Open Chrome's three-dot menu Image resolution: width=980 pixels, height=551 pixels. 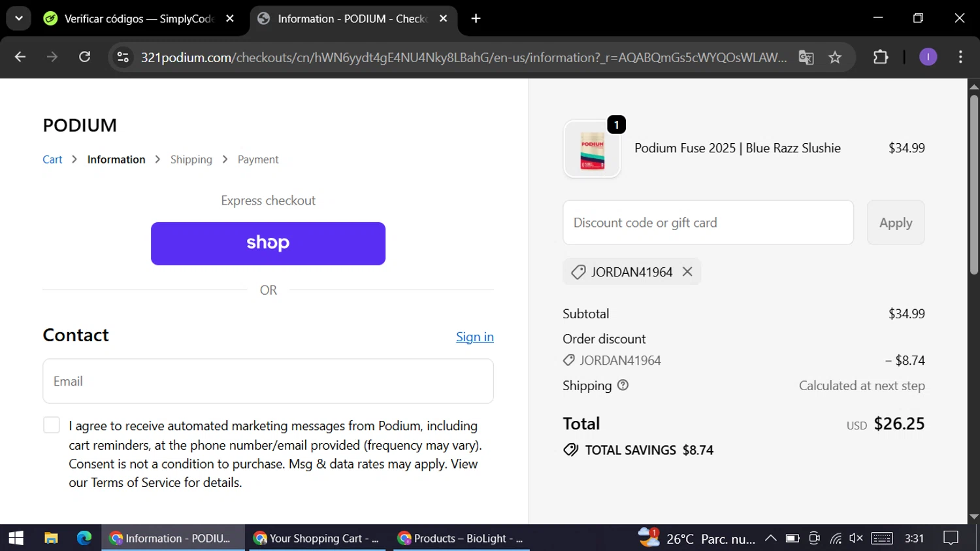pos(960,57)
